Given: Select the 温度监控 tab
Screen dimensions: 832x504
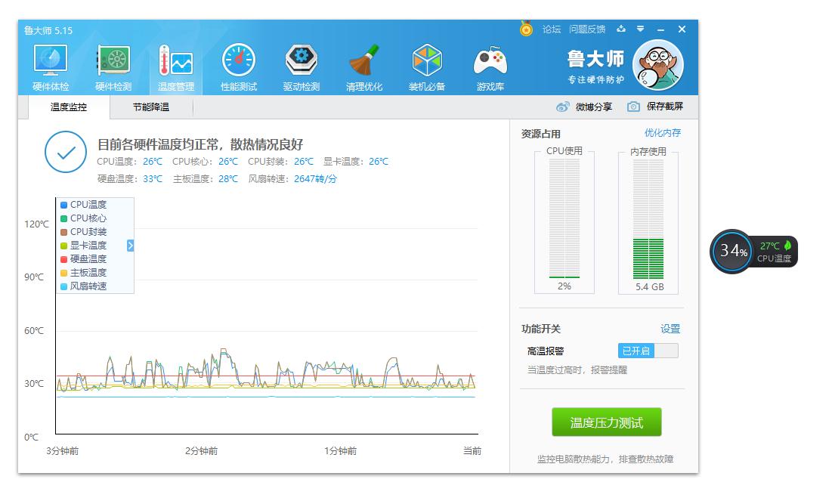Looking at the screenshot, I should (x=69, y=107).
